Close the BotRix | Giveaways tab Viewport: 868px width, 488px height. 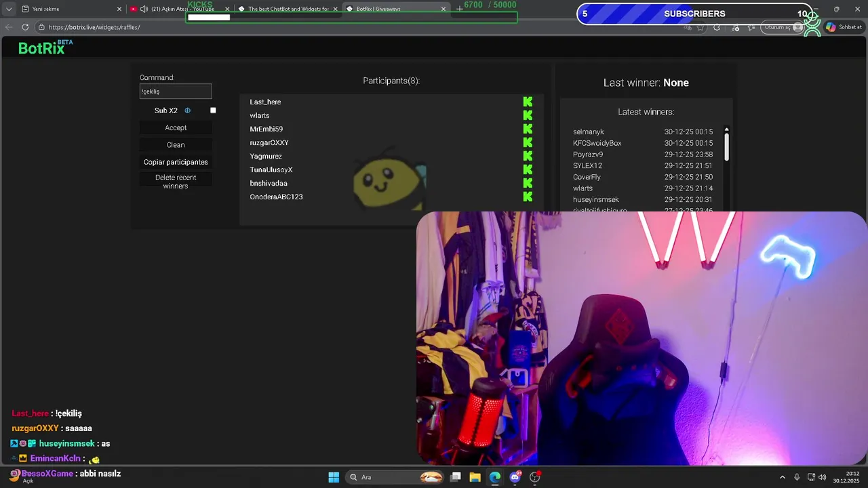tap(443, 9)
